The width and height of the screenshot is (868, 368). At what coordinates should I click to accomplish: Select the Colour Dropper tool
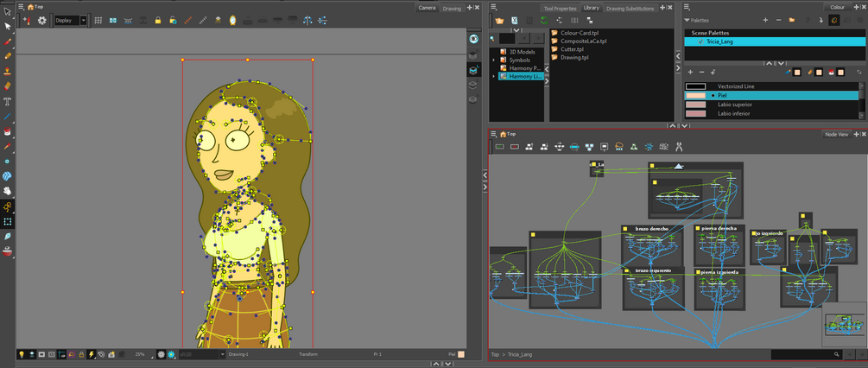click(x=8, y=147)
